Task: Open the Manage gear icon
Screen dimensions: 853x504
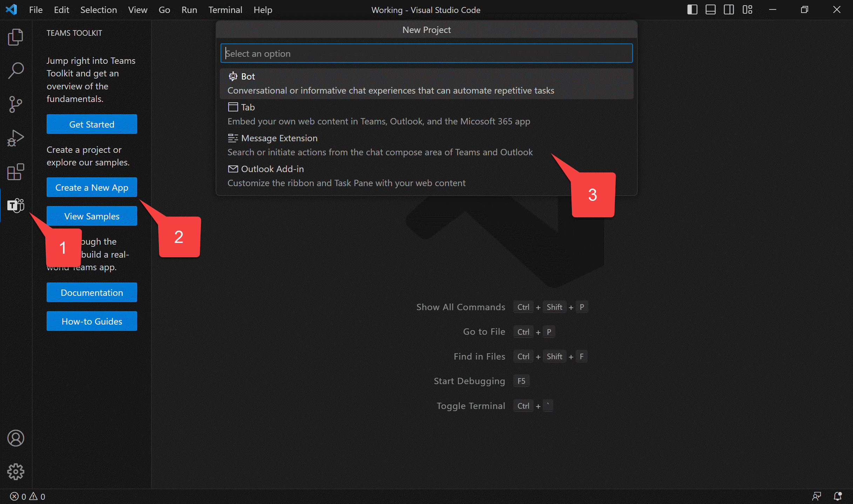Action: [x=15, y=472]
